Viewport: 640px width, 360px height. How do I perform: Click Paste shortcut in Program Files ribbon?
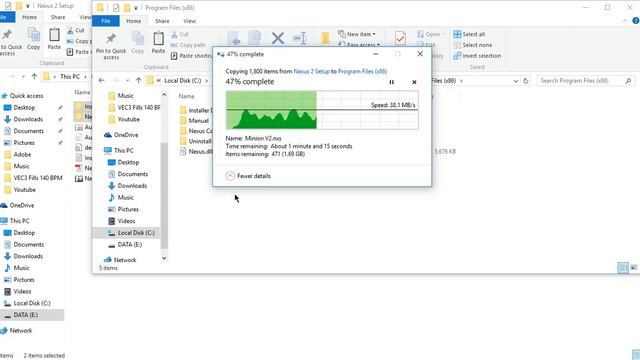191,56
